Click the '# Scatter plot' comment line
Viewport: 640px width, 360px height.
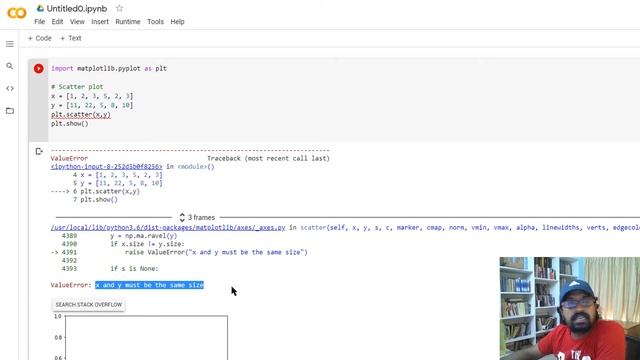[77, 87]
